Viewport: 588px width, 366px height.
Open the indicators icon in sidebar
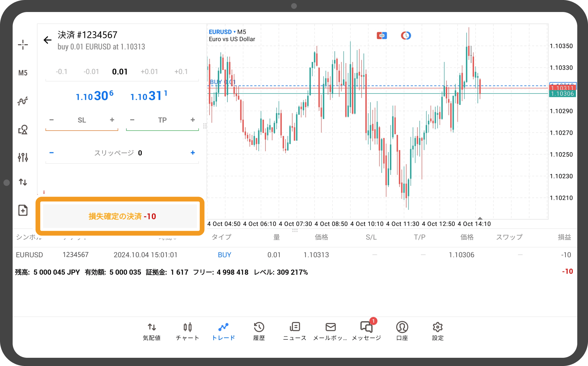tap(23, 101)
